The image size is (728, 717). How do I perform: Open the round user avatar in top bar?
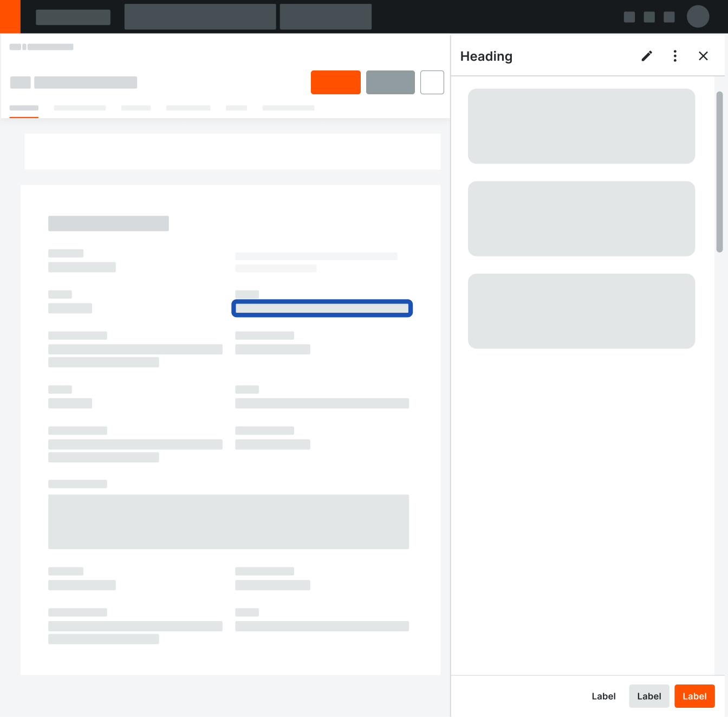(698, 16)
